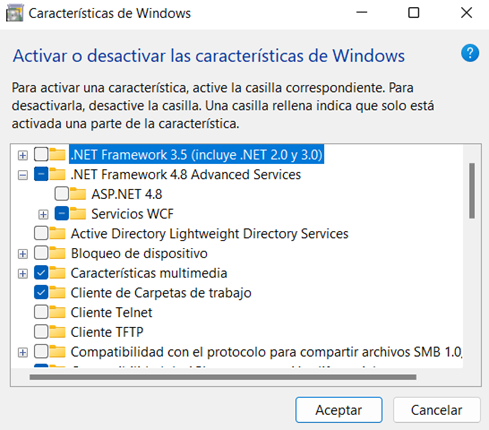Click the Cancelar button

(437, 410)
